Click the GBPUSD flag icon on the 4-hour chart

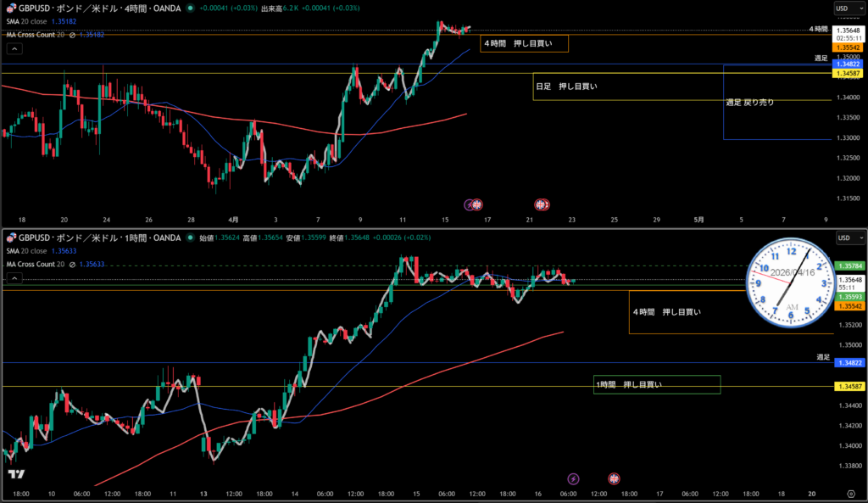click(11, 8)
